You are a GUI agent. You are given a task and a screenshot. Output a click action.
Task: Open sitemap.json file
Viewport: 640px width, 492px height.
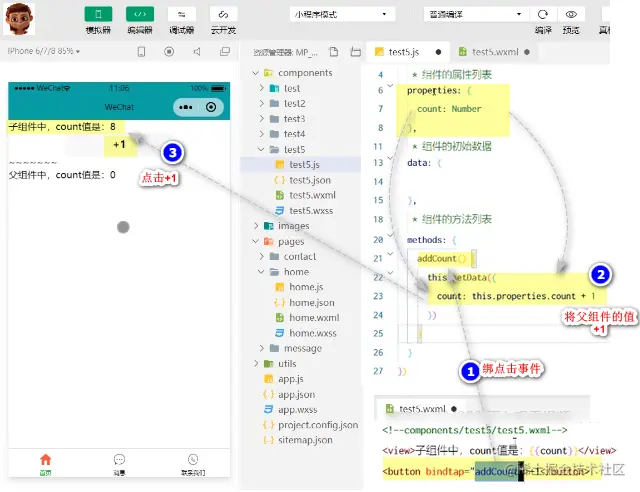pos(301,440)
